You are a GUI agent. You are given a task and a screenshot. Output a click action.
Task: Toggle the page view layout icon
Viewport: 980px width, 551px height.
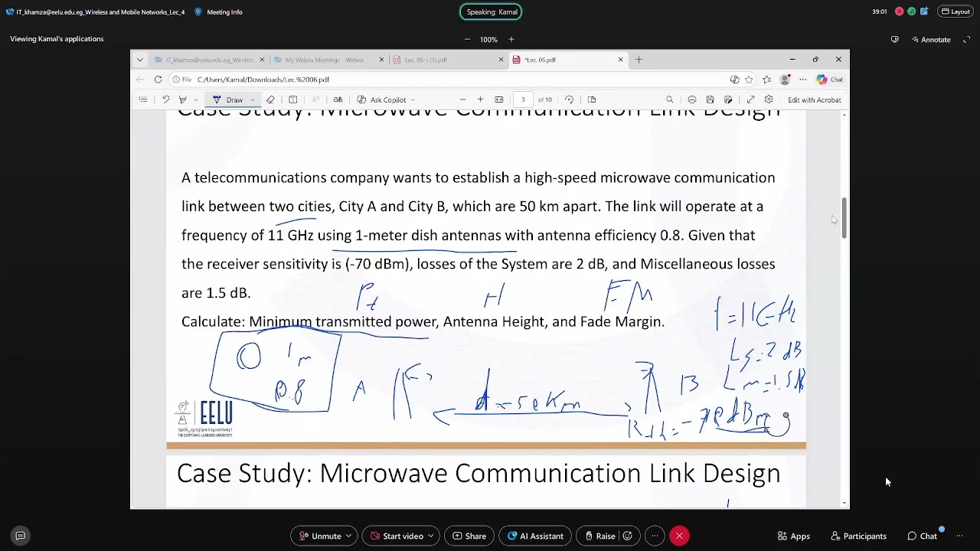pyautogui.click(x=592, y=99)
